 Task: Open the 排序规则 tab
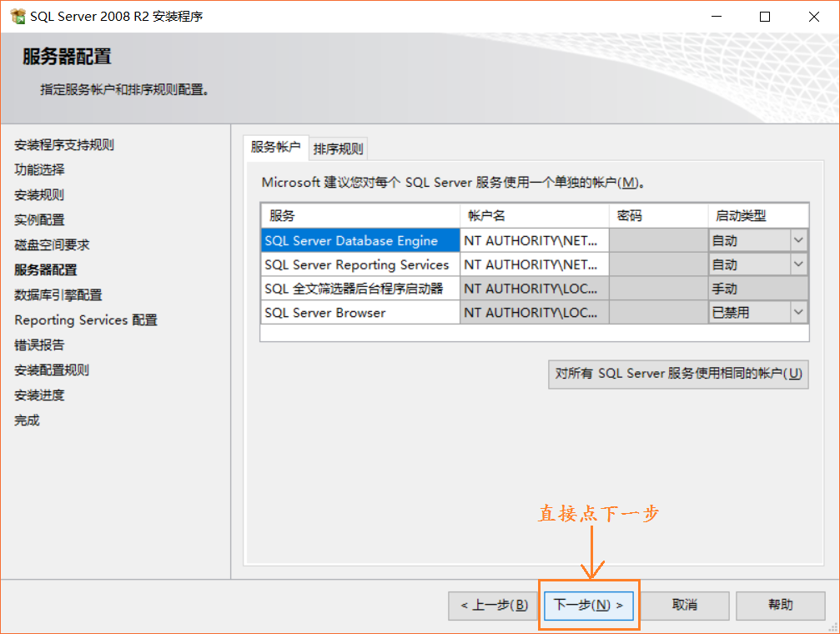(338, 148)
